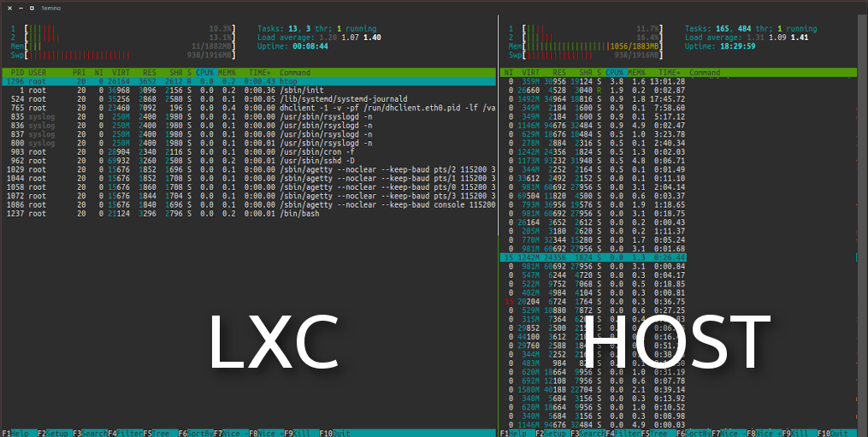Sort by VIRT column in LXC pane
Viewport: 868px width, 437px height.
click(x=121, y=73)
